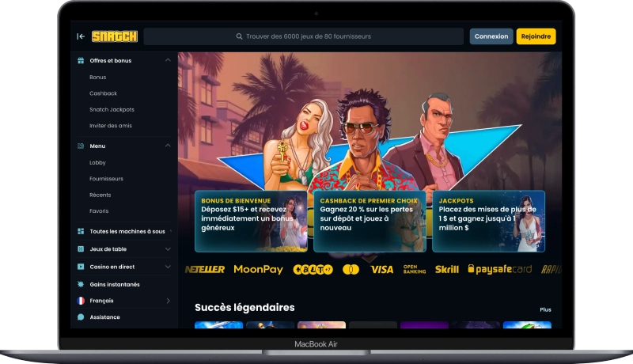The width and height of the screenshot is (633, 364).
Task: Show Récents games
Action: tap(100, 195)
